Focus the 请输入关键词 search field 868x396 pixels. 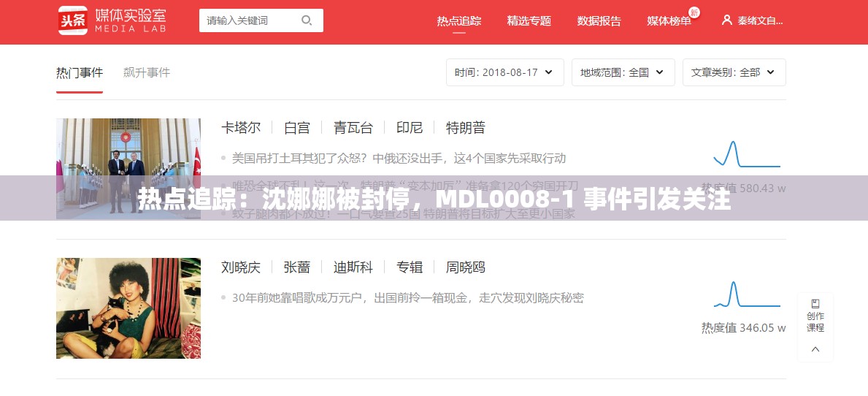pyautogui.click(x=261, y=20)
